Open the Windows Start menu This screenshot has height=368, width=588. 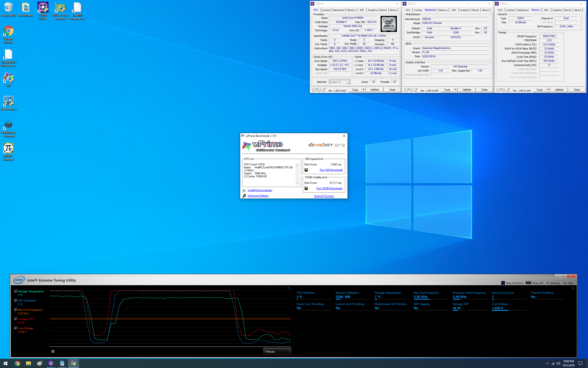click(x=5, y=363)
